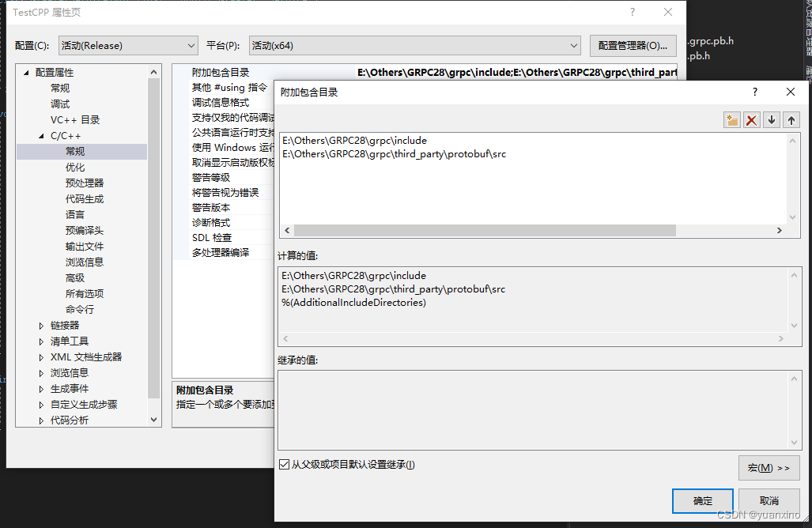Expand the 清单工具 tree node
Viewport: 812px width, 528px height.
42,341
